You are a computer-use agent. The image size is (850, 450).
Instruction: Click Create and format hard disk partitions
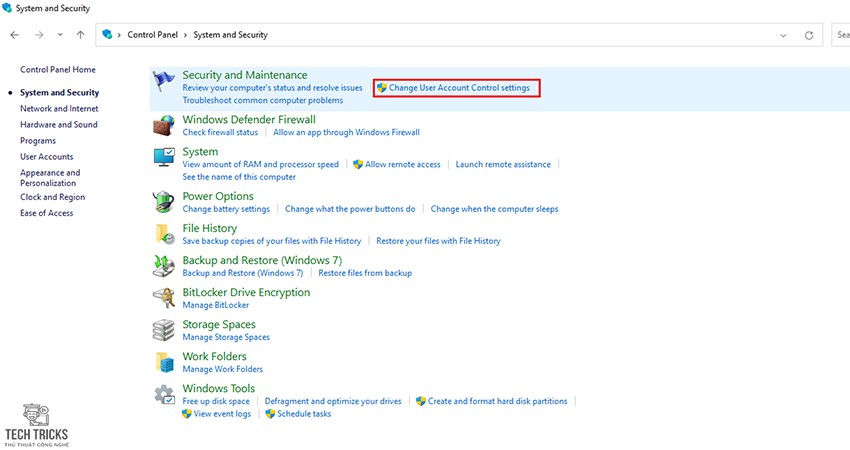[x=497, y=401]
